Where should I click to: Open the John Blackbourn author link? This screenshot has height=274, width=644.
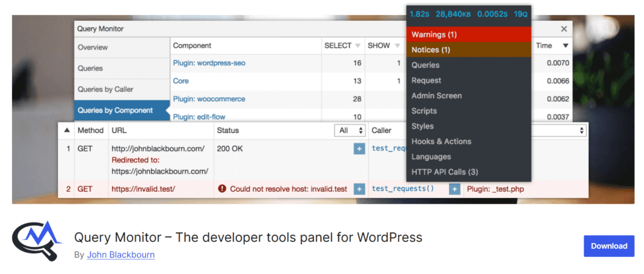pos(121,255)
